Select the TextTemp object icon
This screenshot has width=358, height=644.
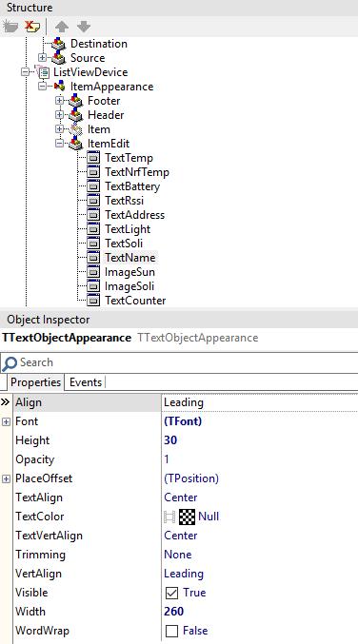click(x=93, y=158)
